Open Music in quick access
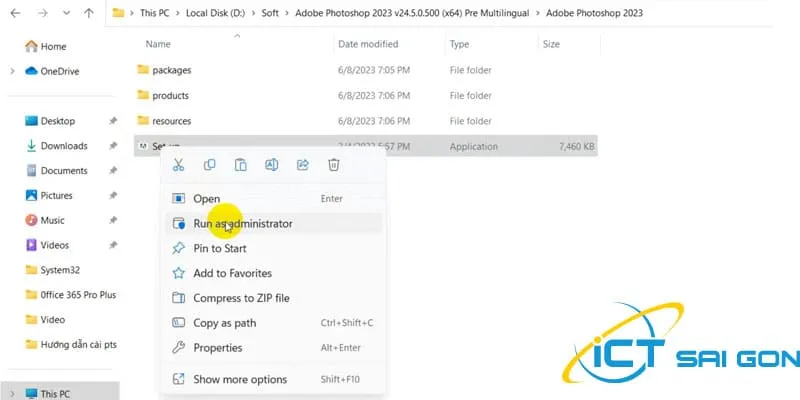 pyautogui.click(x=45, y=220)
